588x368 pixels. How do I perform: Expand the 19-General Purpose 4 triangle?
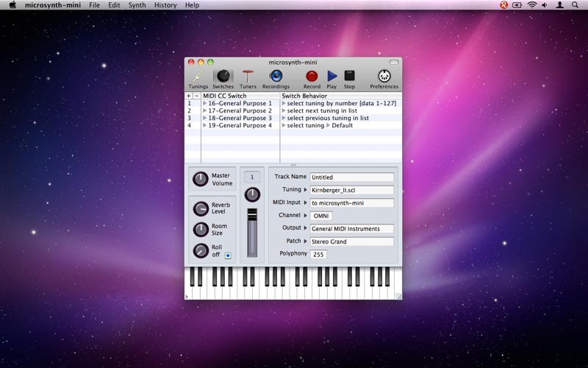205,125
